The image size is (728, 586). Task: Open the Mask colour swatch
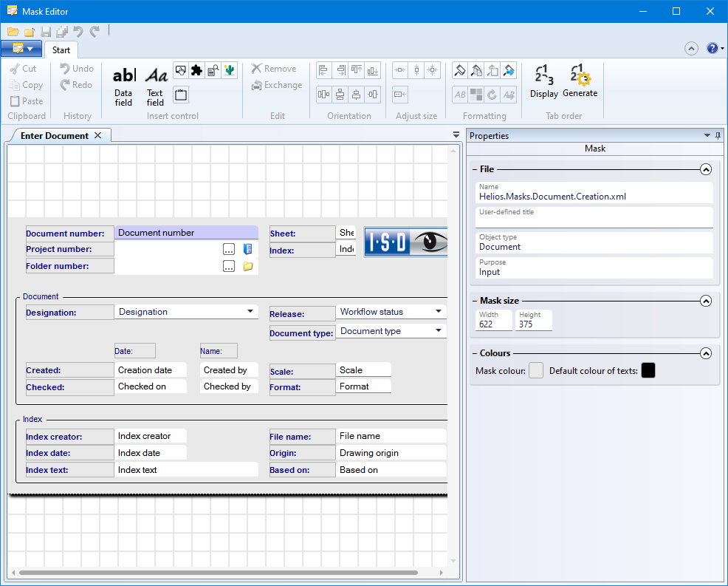coord(536,371)
